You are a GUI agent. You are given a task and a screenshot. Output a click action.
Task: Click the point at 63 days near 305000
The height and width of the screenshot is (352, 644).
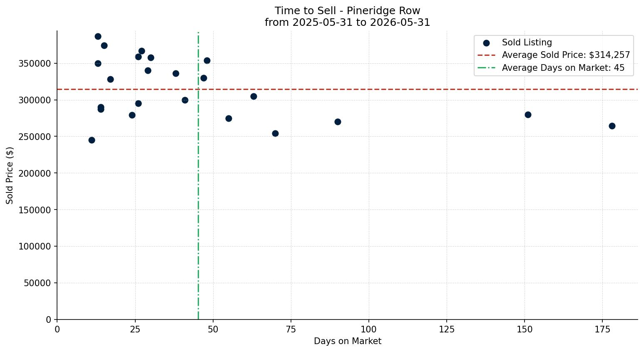[x=254, y=96]
